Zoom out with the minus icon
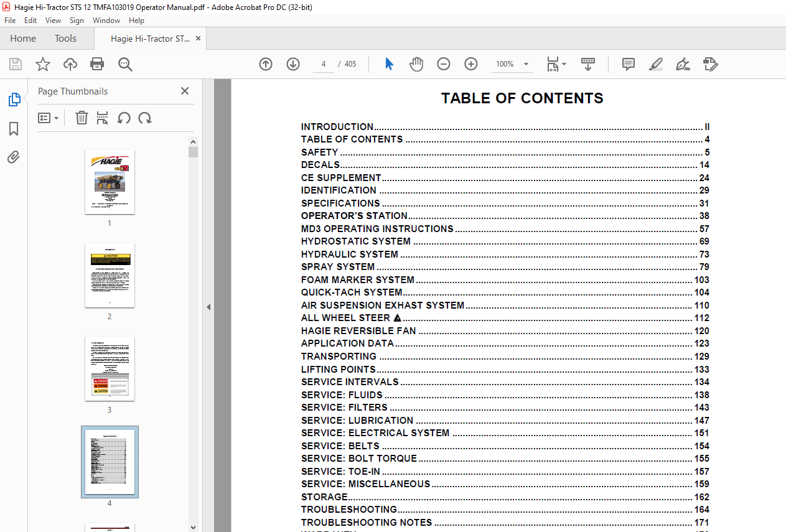 pos(443,64)
